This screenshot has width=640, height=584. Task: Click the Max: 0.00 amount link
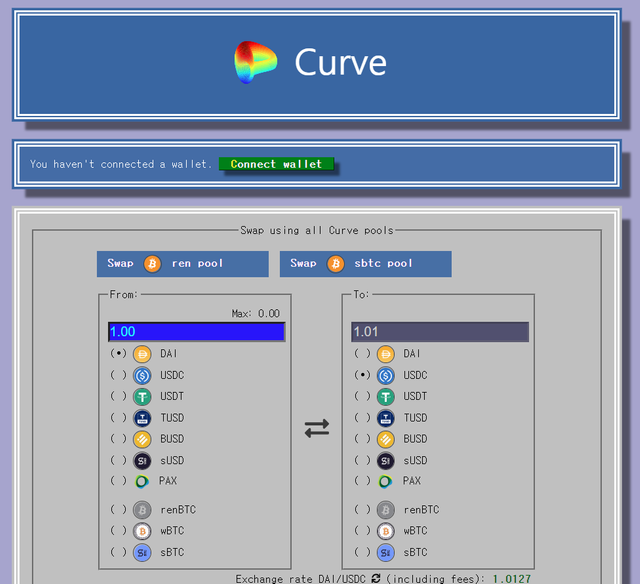click(256, 313)
